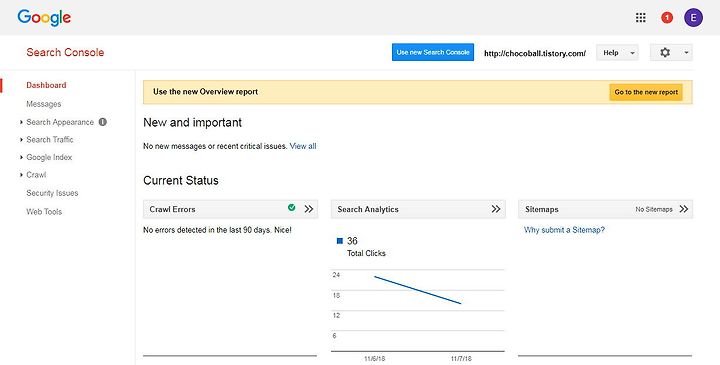This screenshot has width=720, height=365.
Task: Open Sitemaps via double-arrow icon
Action: coord(684,209)
